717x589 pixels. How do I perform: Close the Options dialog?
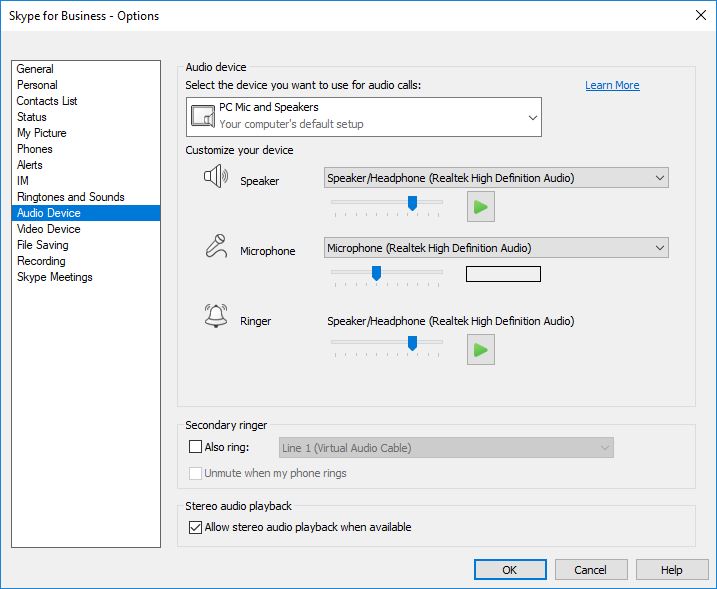click(701, 15)
